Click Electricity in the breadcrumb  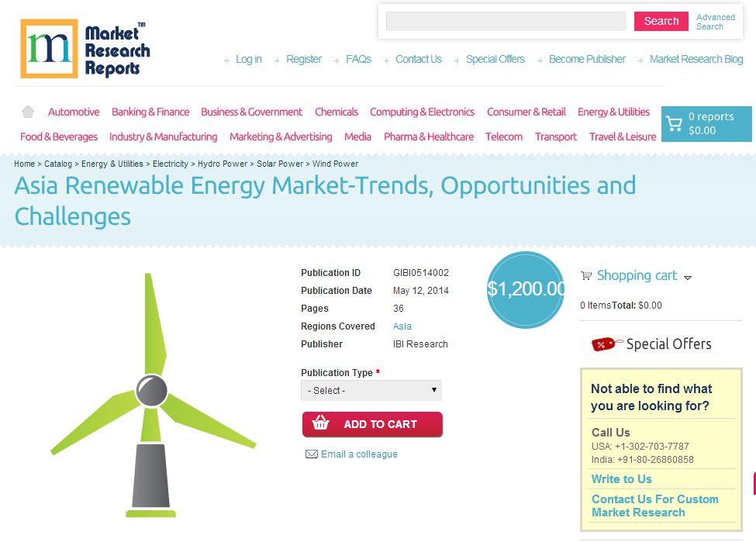pos(171,164)
